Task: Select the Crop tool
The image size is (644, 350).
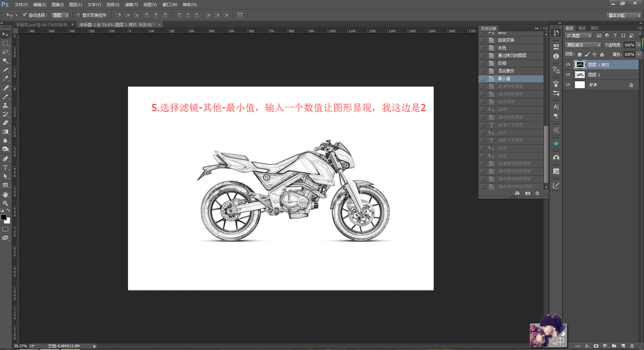Action: [5, 70]
